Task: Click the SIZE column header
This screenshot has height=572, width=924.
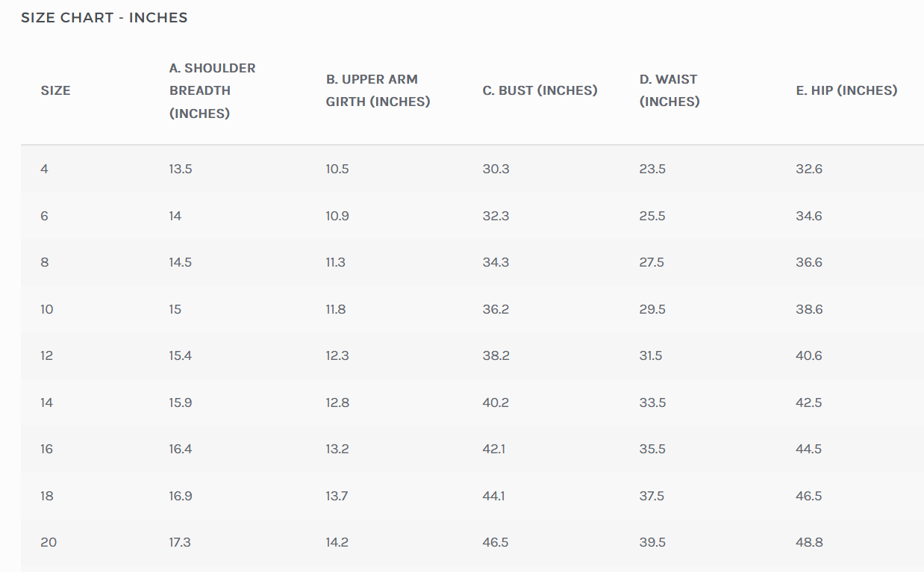Action: (x=56, y=90)
